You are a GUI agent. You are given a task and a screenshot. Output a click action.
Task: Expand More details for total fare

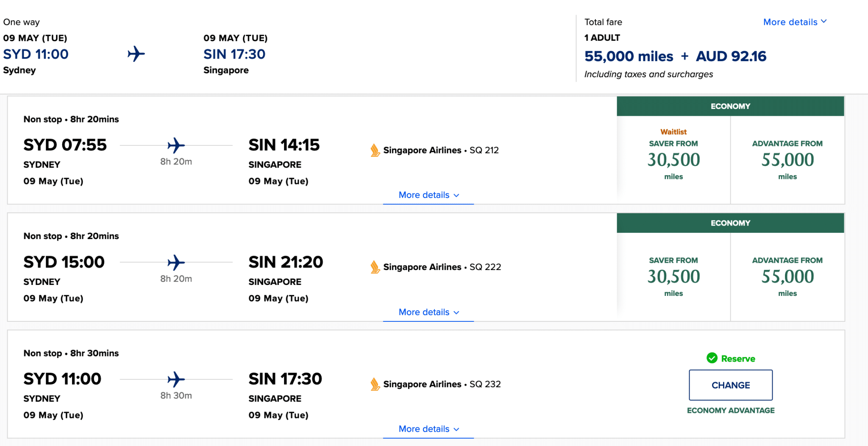point(794,22)
